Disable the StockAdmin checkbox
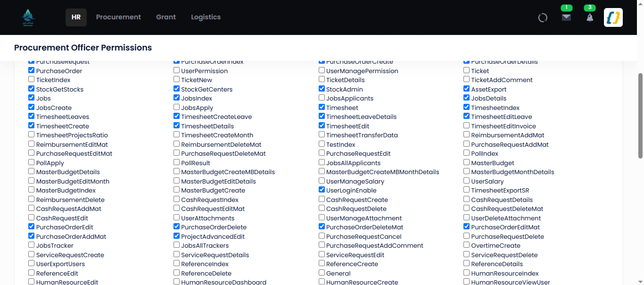Screen dimensions: 644x285 point(322,89)
